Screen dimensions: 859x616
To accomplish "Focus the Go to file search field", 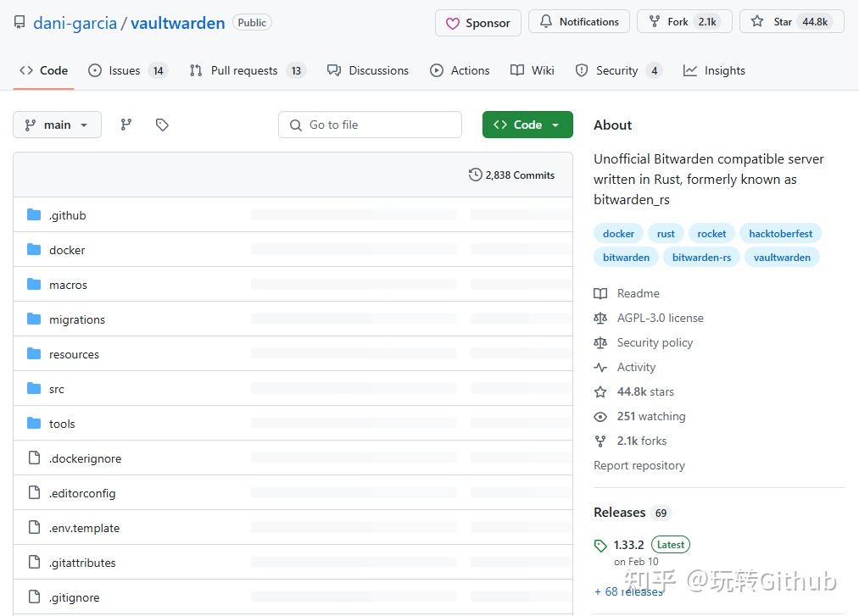I will [x=370, y=125].
